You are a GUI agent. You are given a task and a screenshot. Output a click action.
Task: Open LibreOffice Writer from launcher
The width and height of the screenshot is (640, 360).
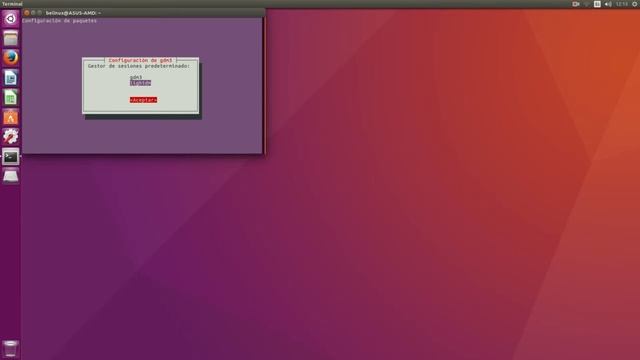click(x=11, y=78)
